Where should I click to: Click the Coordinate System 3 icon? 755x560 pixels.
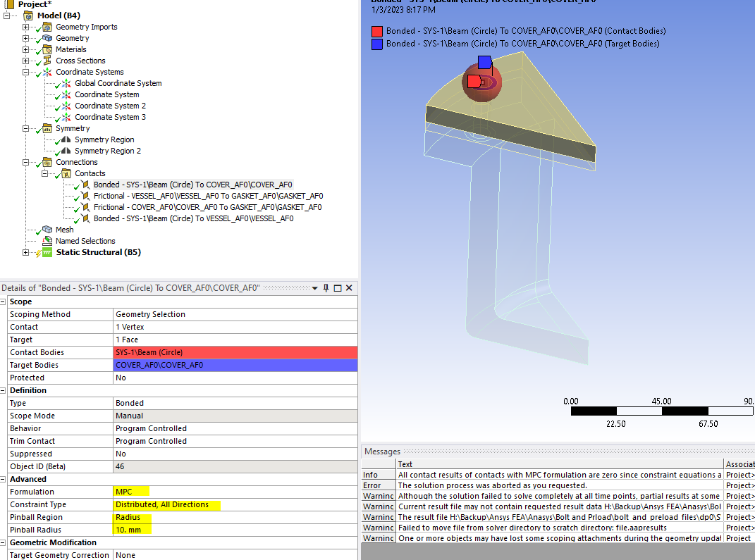(66, 117)
